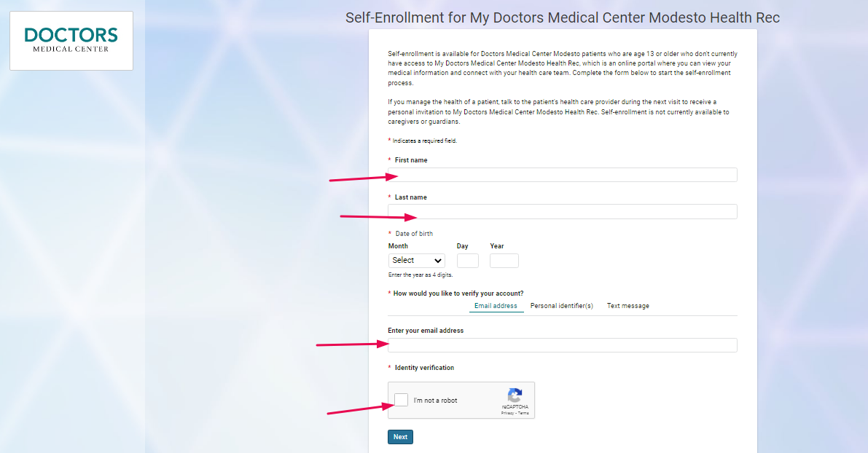868x453 pixels.
Task: Open the Month selection dropdown
Action: click(416, 260)
